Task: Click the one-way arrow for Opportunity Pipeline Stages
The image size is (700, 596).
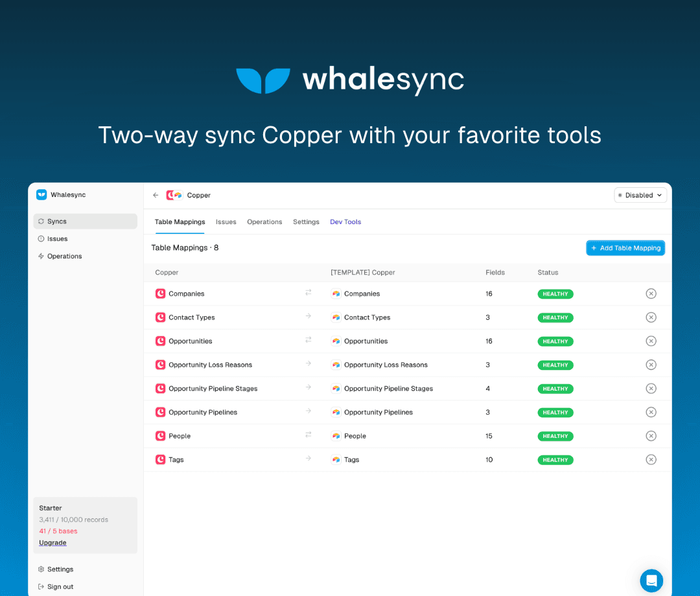Action: [308, 387]
